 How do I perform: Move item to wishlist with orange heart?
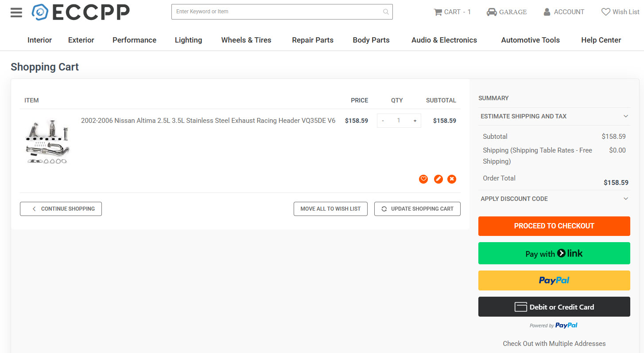point(423,179)
